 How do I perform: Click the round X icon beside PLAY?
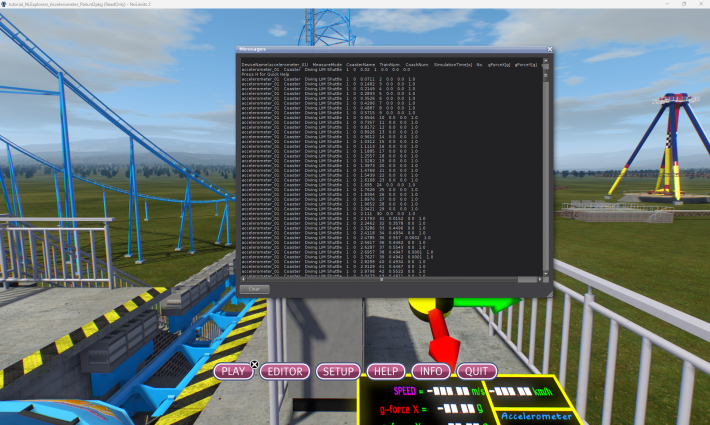click(254, 364)
